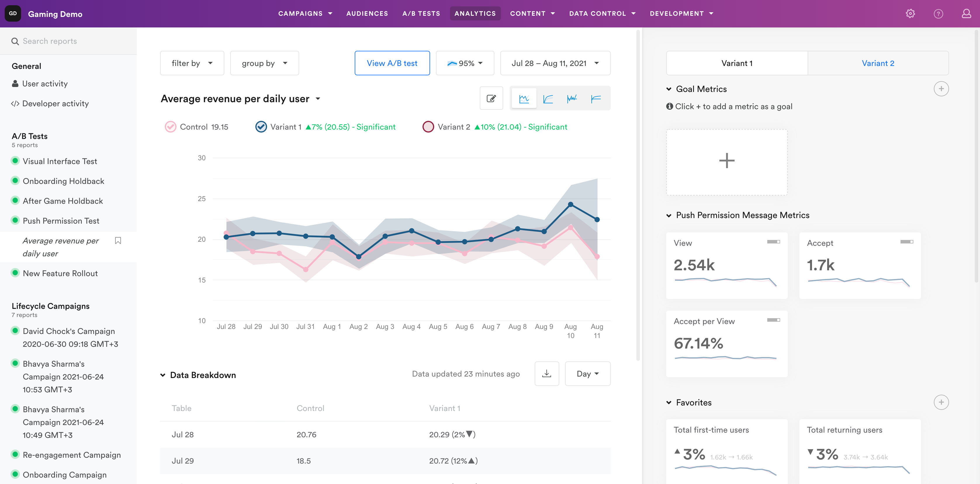Click the Jul 29 row in data table

[x=385, y=461]
